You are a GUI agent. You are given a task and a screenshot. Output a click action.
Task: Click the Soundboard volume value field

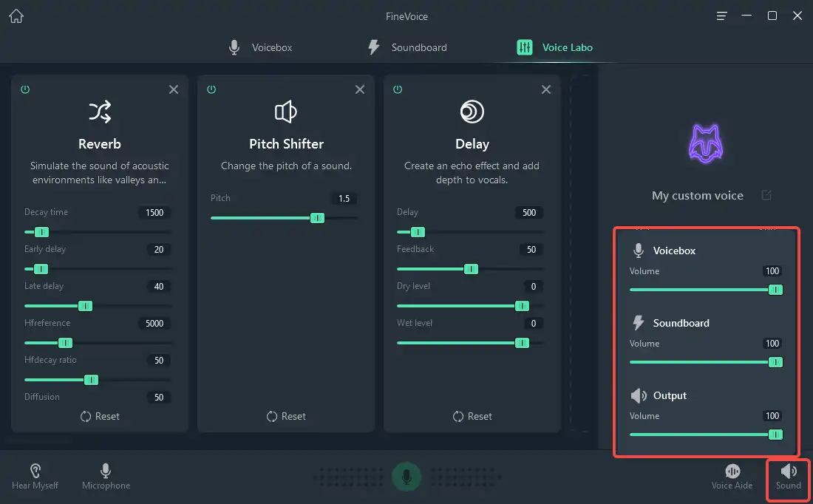772,343
